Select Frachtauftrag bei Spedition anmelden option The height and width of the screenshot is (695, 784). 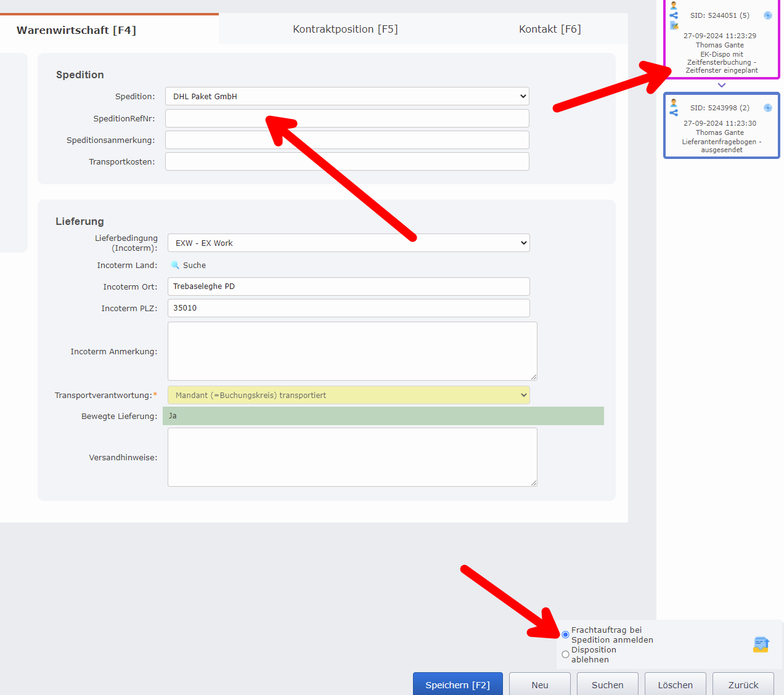tap(565, 635)
